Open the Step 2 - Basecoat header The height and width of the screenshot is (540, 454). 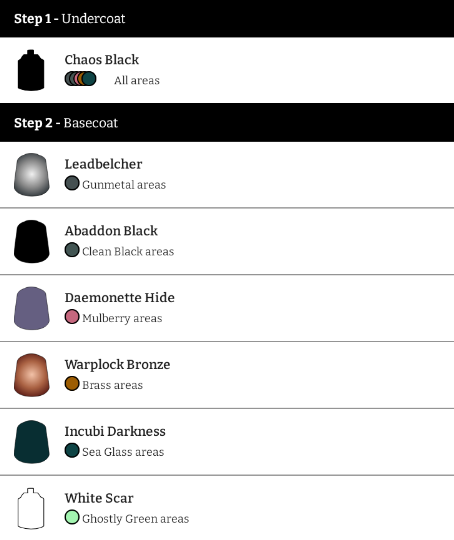pos(227,123)
